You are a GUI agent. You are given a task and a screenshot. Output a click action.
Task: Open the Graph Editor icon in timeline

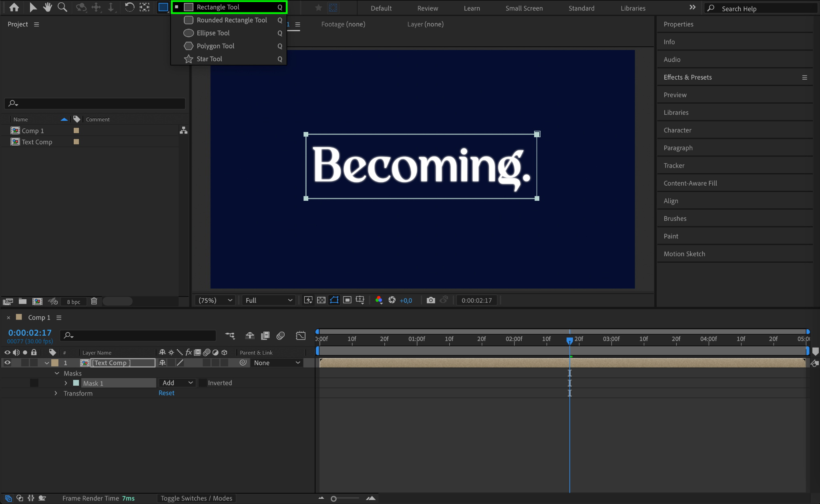coord(301,336)
